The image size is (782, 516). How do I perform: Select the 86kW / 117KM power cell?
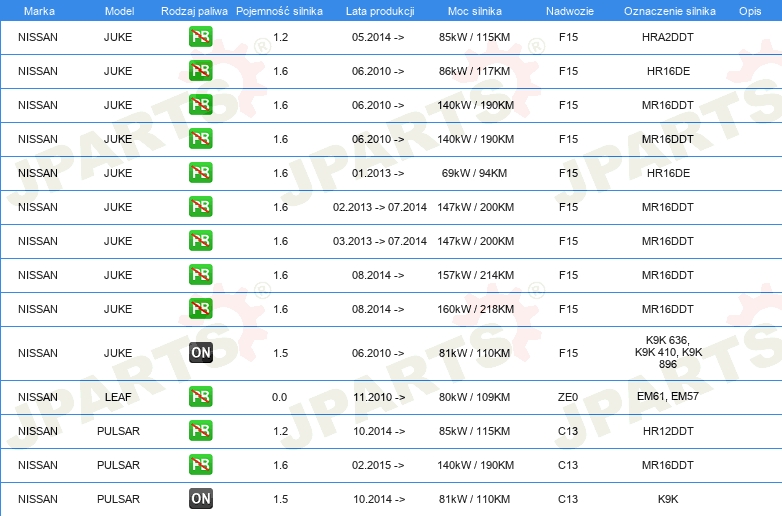[x=474, y=71]
